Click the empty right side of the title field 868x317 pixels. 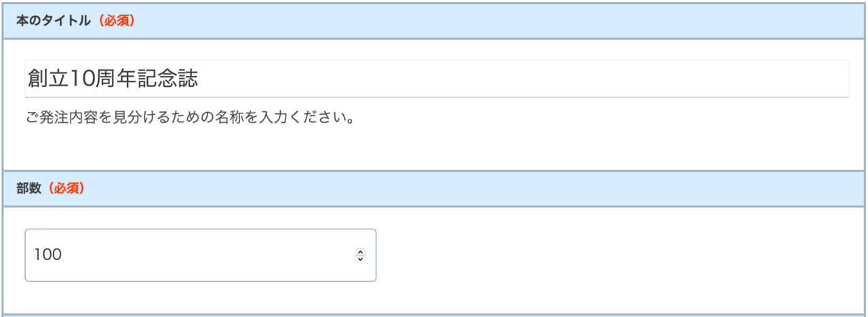[610, 79]
